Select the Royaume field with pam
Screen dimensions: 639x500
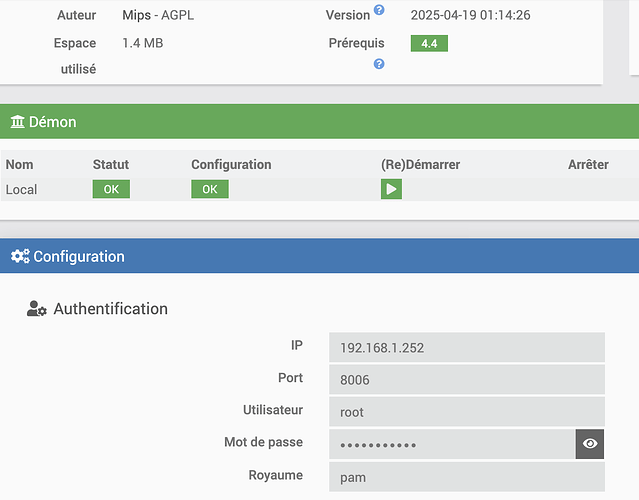pyautogui.click(x=466, y=476)
